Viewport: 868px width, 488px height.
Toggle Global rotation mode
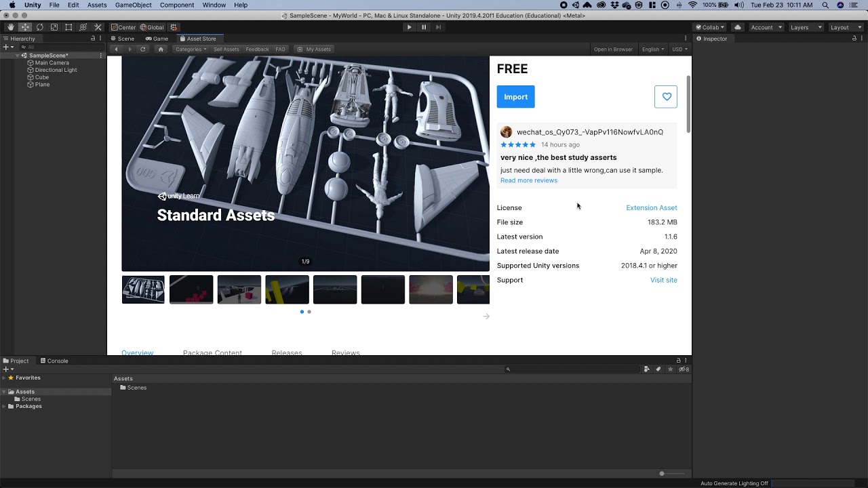[152, 27]
